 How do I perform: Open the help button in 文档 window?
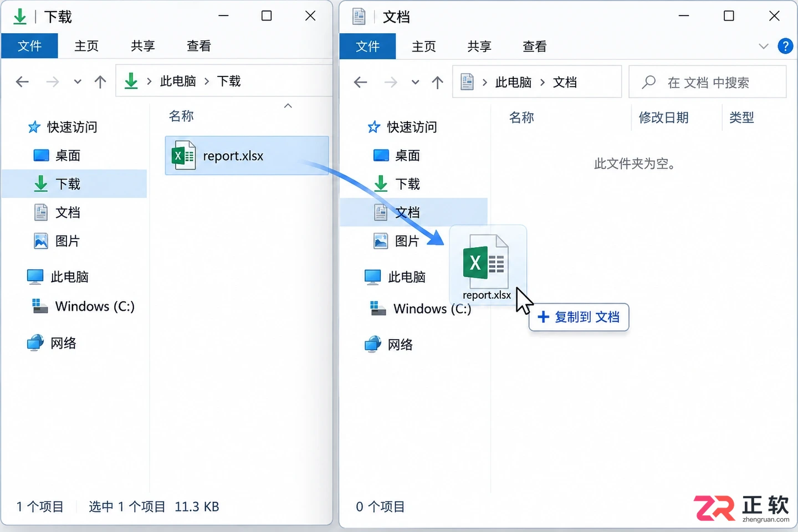(x=785, y=46)
